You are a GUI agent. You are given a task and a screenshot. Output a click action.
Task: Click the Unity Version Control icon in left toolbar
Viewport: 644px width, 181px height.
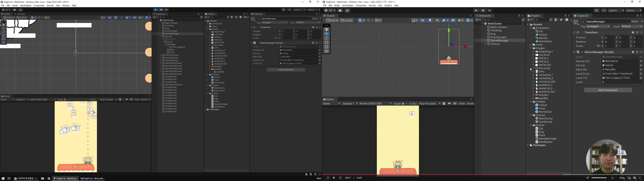pos(21,10)
